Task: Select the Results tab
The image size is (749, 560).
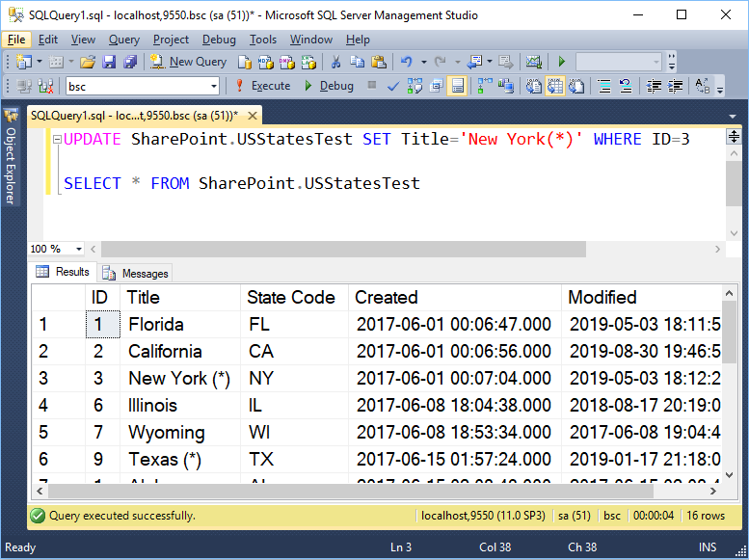Action: 63,272
